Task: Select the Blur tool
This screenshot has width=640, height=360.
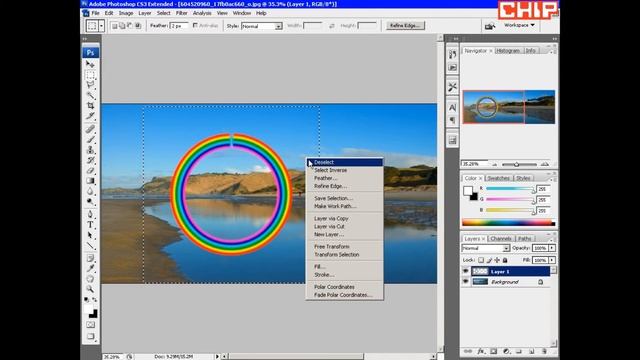Action: (90, 191)
